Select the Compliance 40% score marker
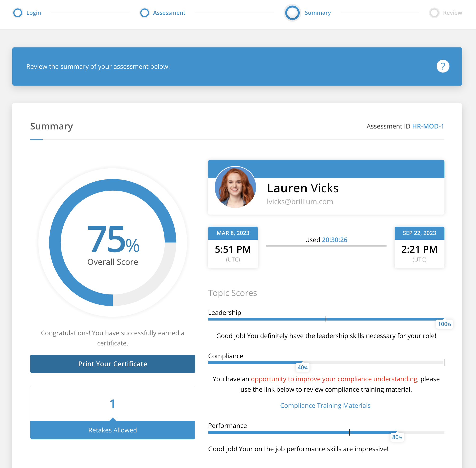The width and height of the screenshot is (476, 468). coord(302,367)
